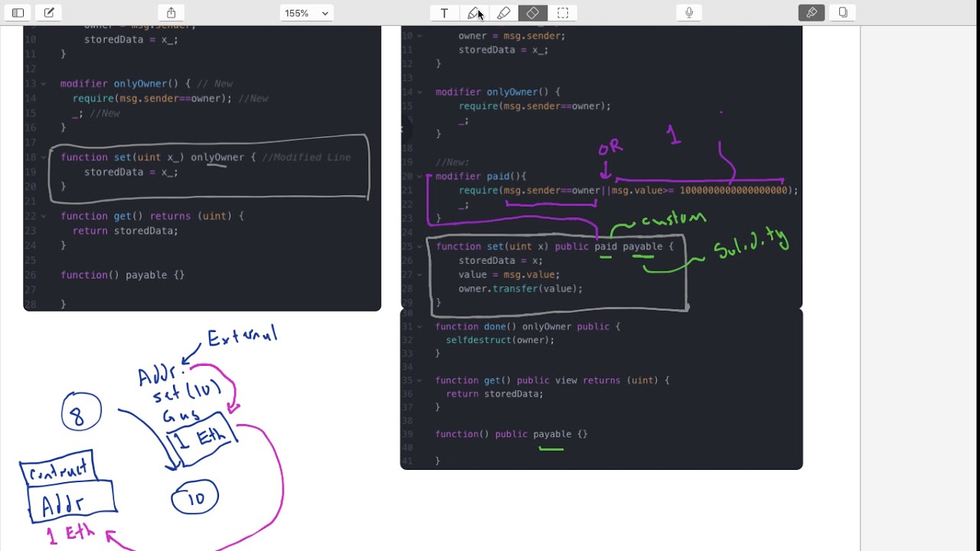Toggle the highlighted pen-pointer button at right
The height and width of the screenshot is (551, 980).
point(812,13)
